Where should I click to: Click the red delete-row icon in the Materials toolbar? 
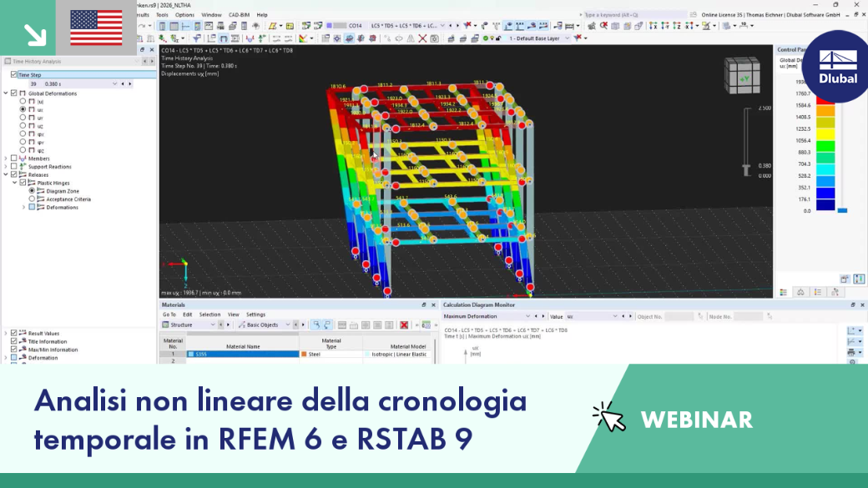[404, 324]
